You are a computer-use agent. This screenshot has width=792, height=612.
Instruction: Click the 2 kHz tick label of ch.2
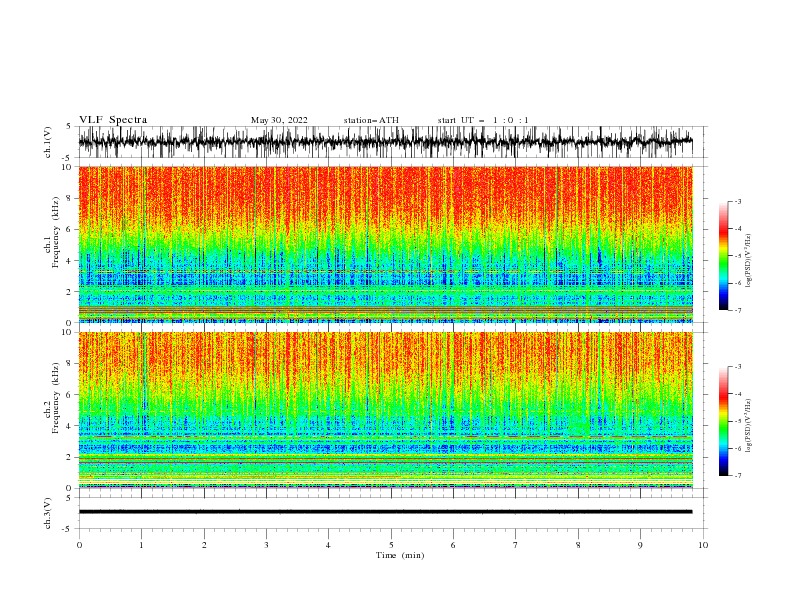point(69,457)
